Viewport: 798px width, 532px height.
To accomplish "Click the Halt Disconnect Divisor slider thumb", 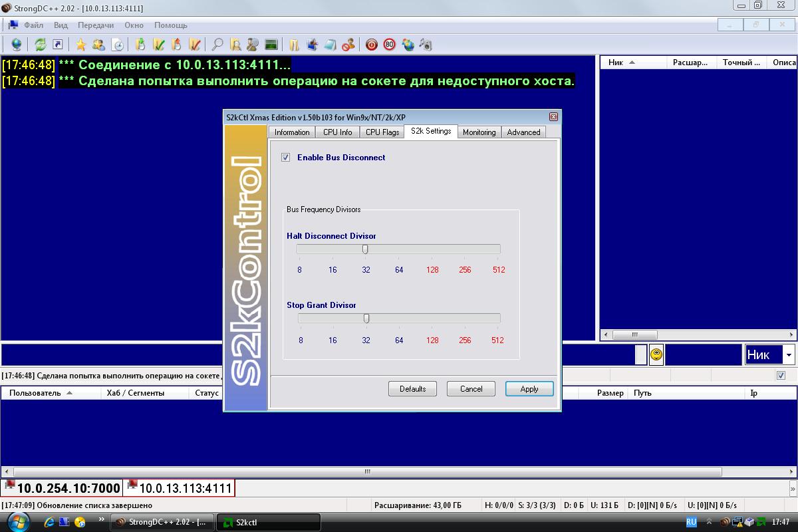I will (365, 249).
